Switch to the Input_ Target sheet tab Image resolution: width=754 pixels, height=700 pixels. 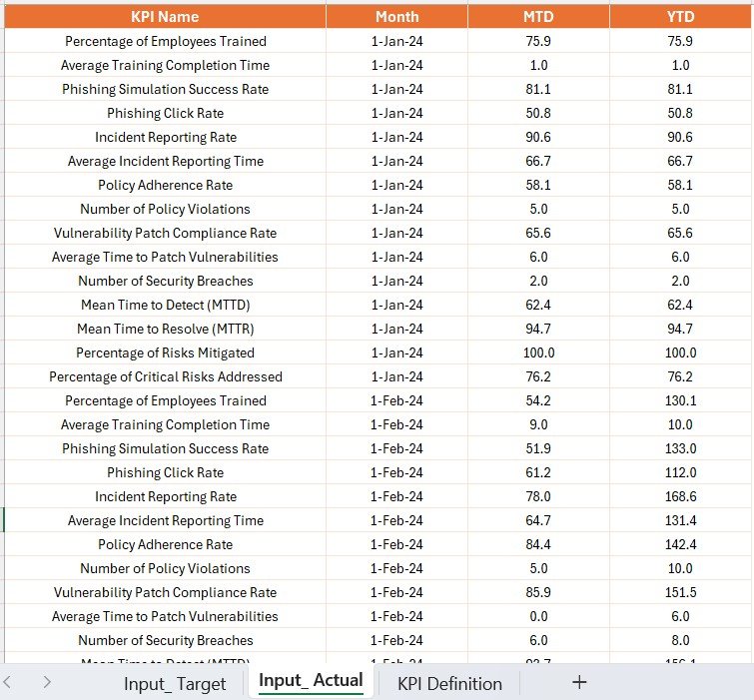175,683
